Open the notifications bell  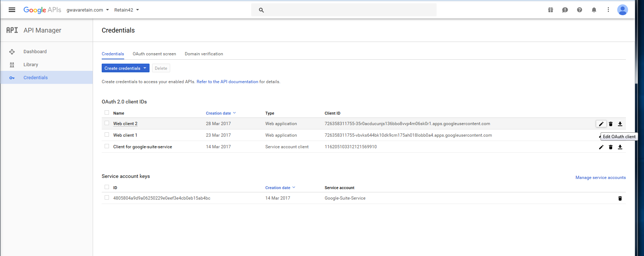[x=594, y=10]
